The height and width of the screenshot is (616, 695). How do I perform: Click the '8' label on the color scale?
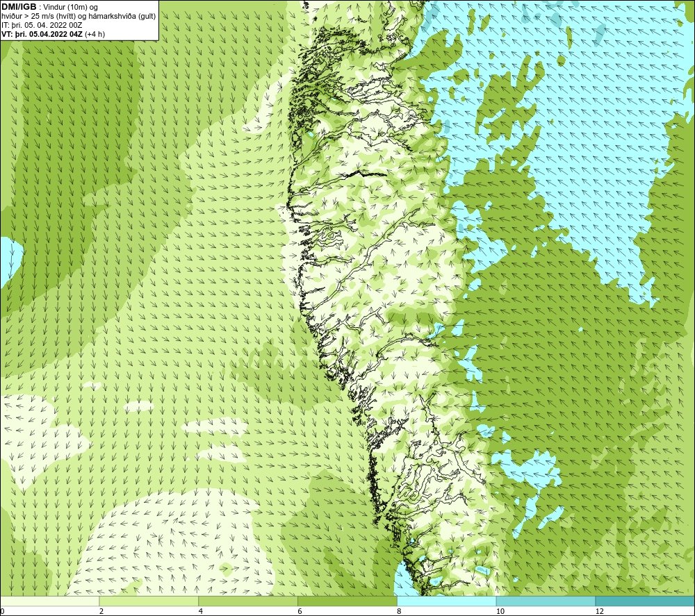pyautogui.click(x=400, y=611)
